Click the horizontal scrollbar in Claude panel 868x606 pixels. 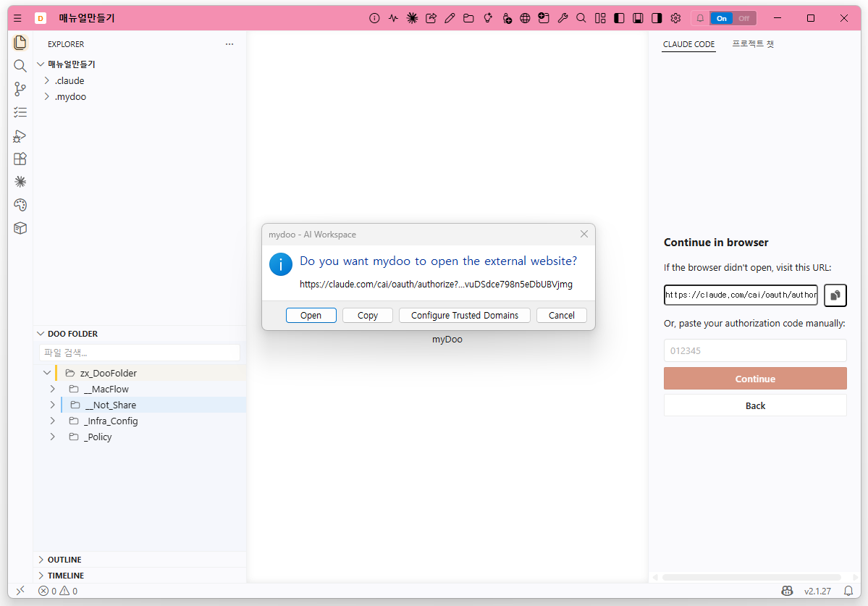point(751,577)
